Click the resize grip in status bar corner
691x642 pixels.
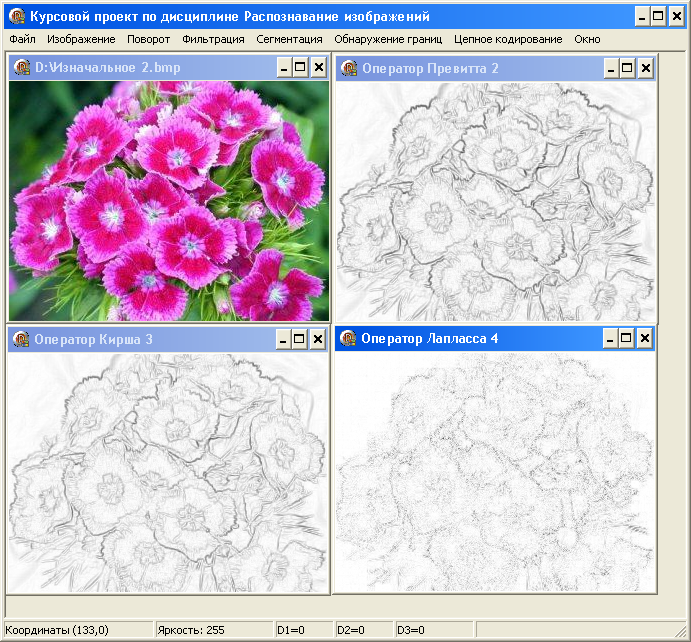pyautogui.click(x=680, y=632)
